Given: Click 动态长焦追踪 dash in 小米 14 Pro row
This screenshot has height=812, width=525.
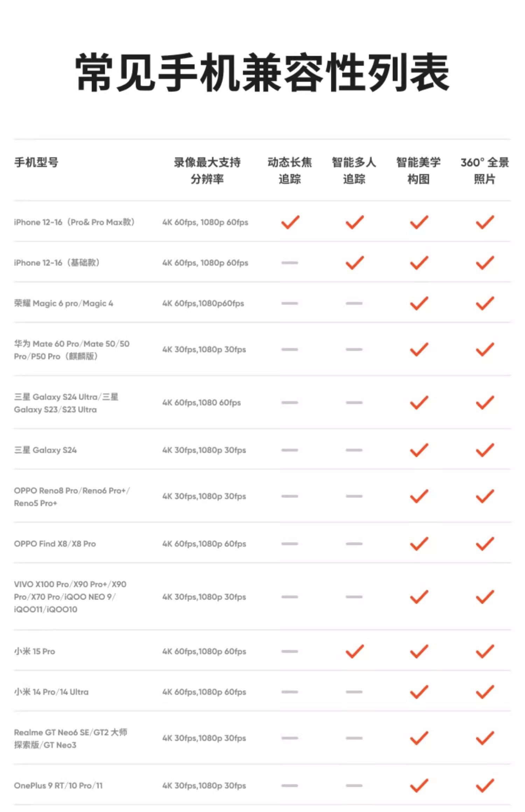Looking at the screenshot, I should (290, 692).
